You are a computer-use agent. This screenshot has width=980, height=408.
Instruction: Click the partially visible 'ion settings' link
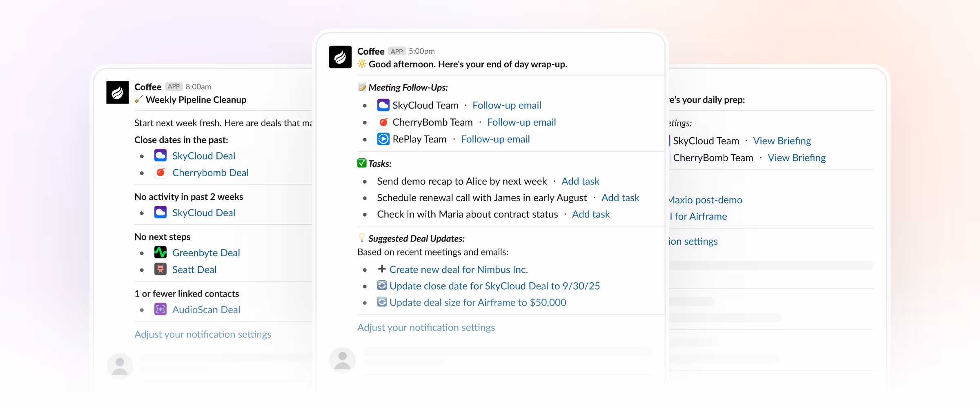click(693, 241)
